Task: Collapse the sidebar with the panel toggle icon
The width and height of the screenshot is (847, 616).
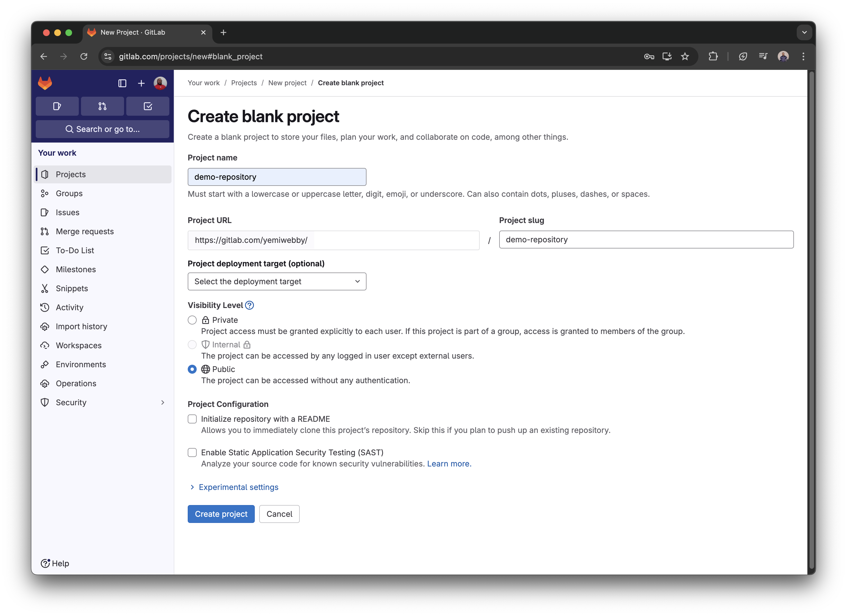Action: 122,83
